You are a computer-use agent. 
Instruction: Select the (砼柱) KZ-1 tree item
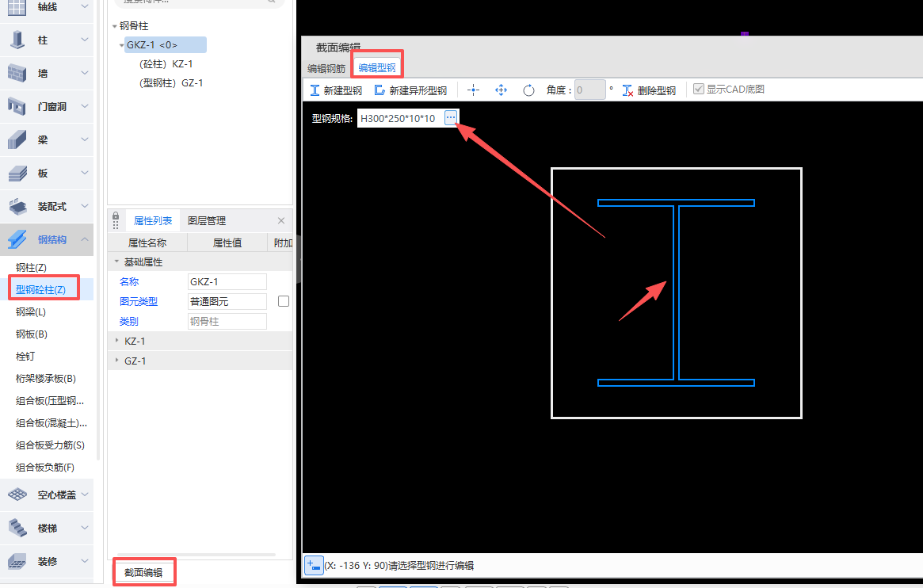[x=166, y=63]
